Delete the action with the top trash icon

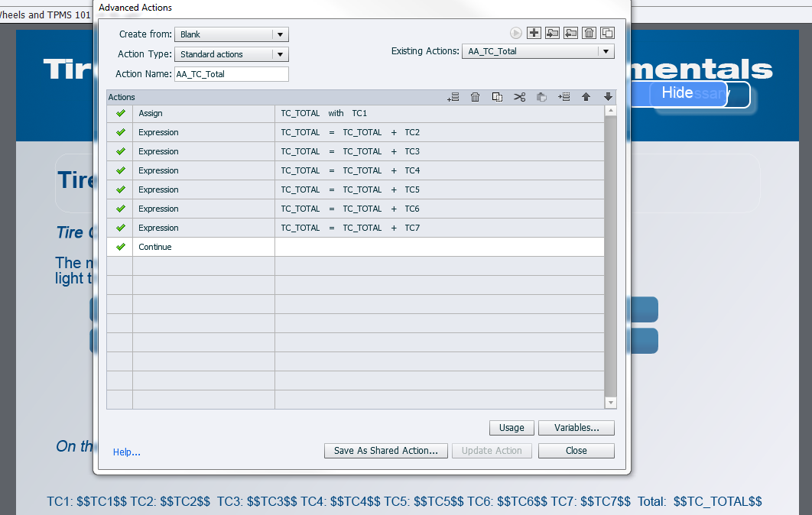pos(589,33)
